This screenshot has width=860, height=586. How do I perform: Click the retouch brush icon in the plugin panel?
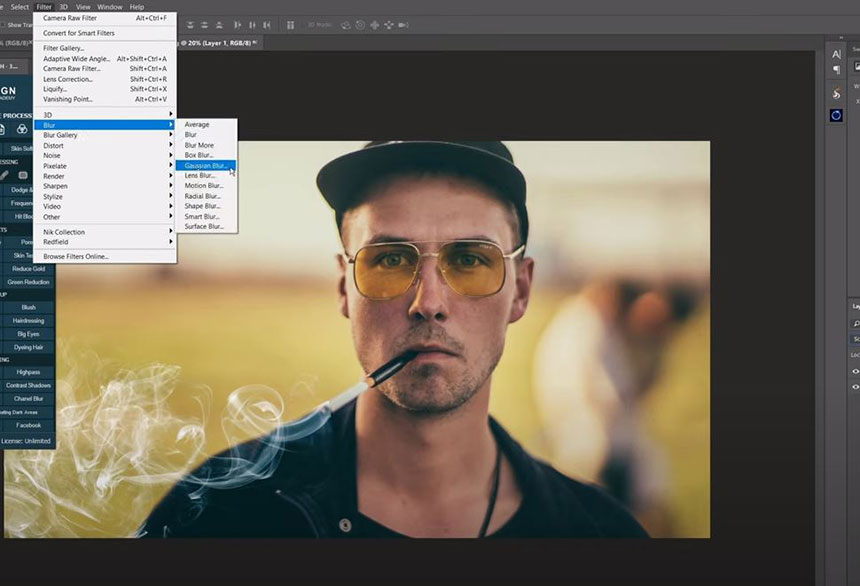pos(4,175)
